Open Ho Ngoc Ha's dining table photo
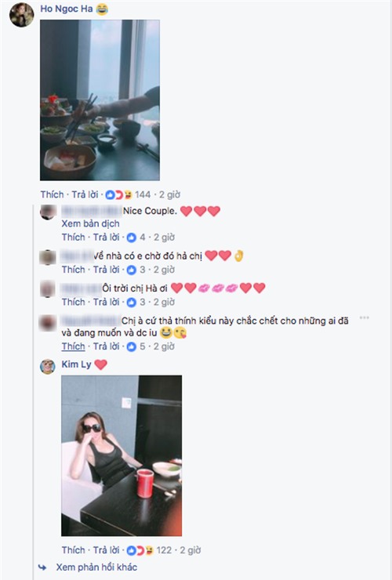Viewport: 392px width, 580px height. click(x=100, y=100)
